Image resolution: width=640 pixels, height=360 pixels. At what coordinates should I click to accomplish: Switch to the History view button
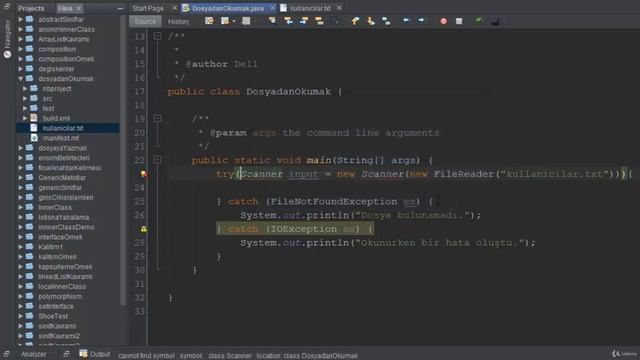click(178, 21)
